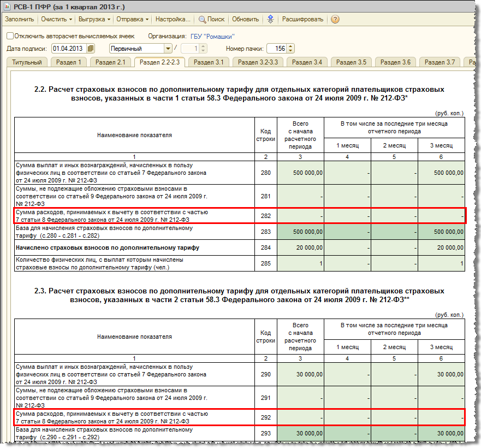Click the help question mark icon
Image resolution: width=481 pixels, height=448 pixels.
click(x=335, y=19)
